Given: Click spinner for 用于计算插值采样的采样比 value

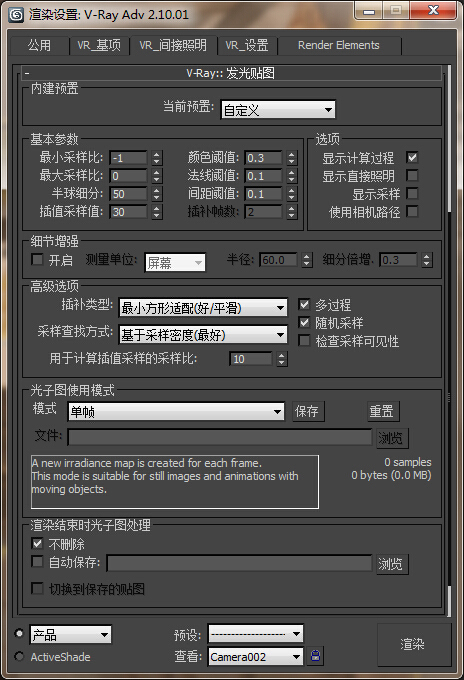Looking at the screenshot, I should tap(282, 359).
